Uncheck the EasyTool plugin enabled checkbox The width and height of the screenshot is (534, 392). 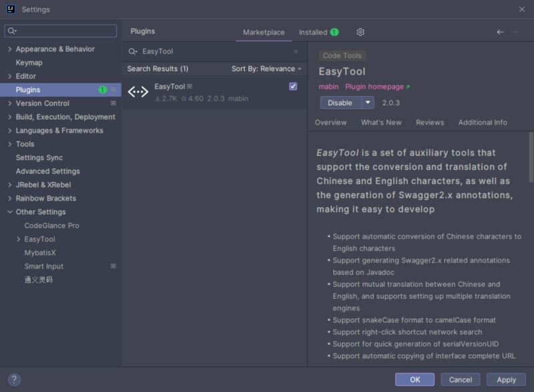293,87
